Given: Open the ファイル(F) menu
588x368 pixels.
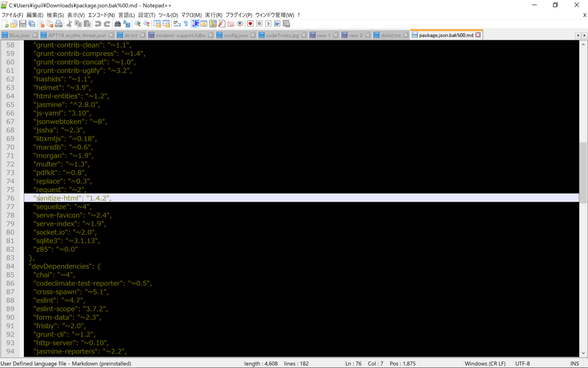Looking at the screenshot, I should point(12,15).
